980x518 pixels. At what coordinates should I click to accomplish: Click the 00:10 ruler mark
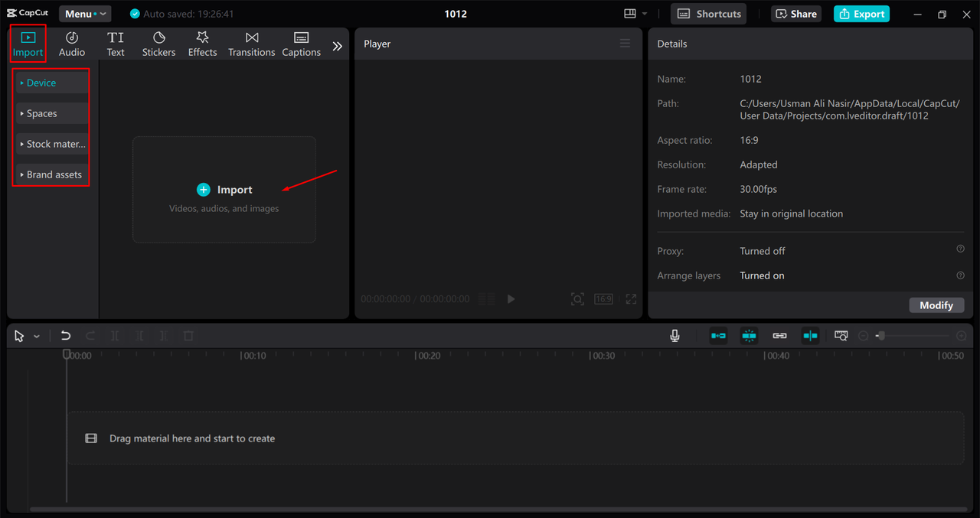253,356
